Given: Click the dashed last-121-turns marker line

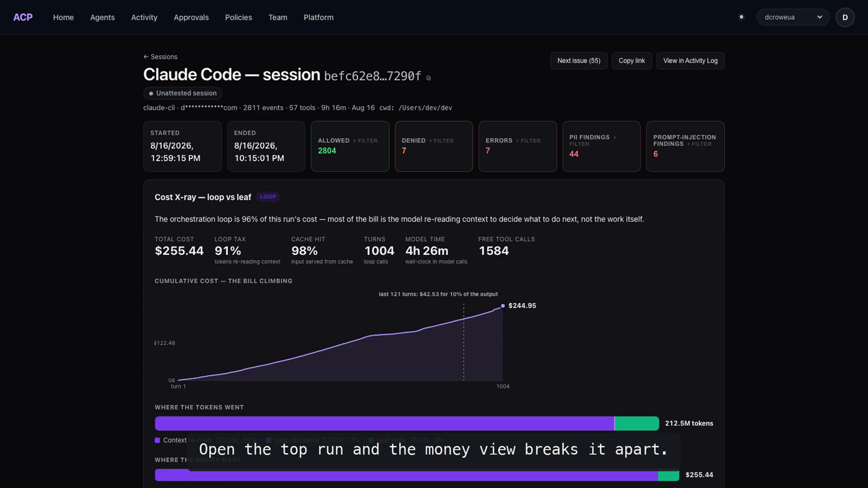Looking at the screenshot, I should (x=464, y=342).
